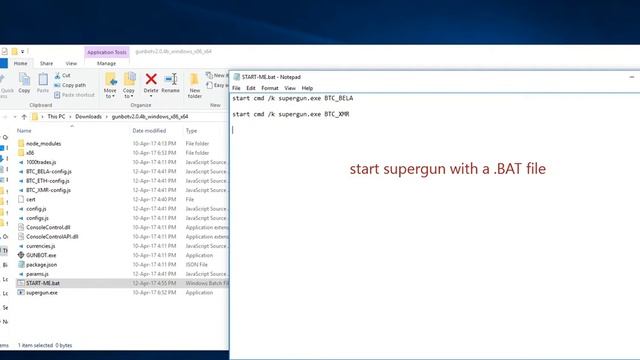Select the ConsoleControlAPI.dll file icon
The image size is (640, 360).
[21, 236]
